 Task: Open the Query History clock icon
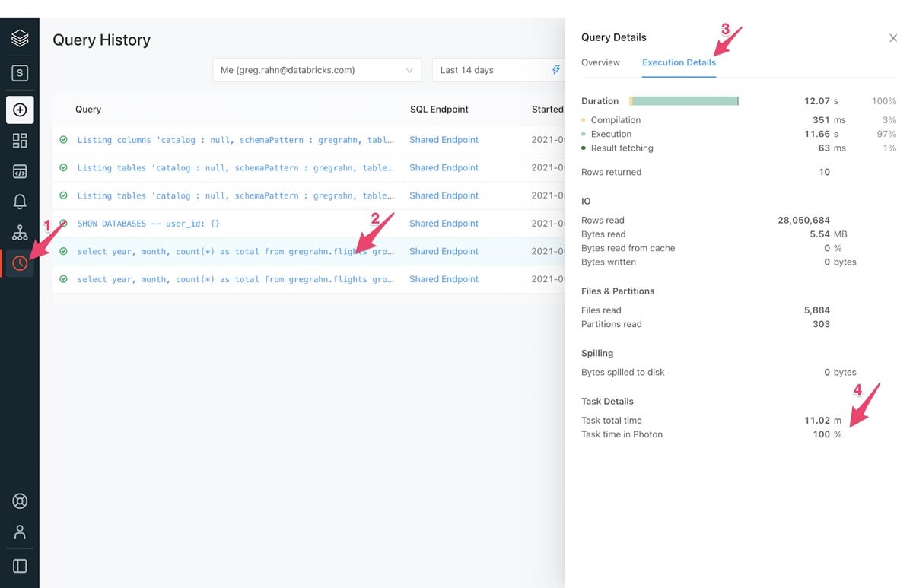tap(20, 263)
